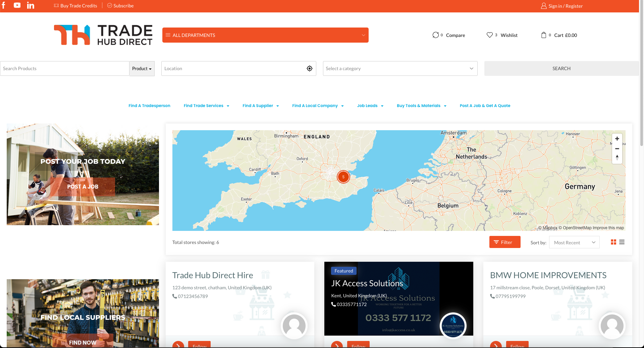Switch to grid view
644x348 pixels.
point(613,242)
